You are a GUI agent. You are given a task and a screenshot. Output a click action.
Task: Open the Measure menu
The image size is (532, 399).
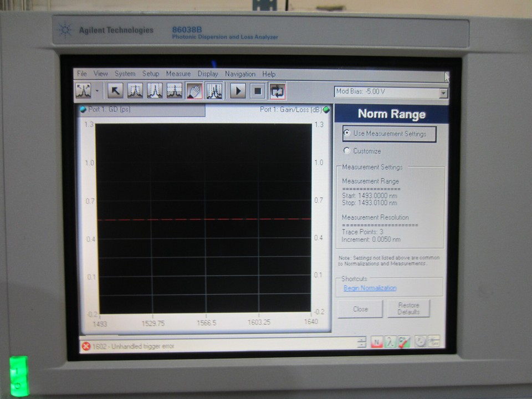178,73
